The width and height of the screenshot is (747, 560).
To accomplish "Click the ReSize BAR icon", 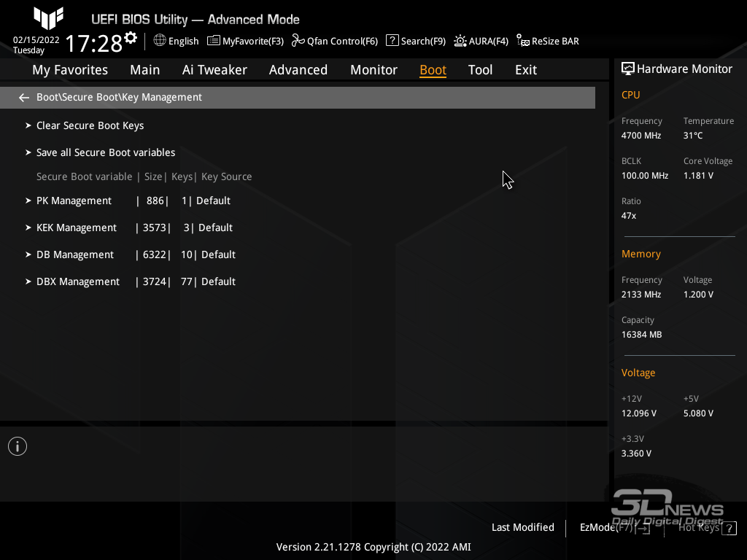I will pos(522,41).
